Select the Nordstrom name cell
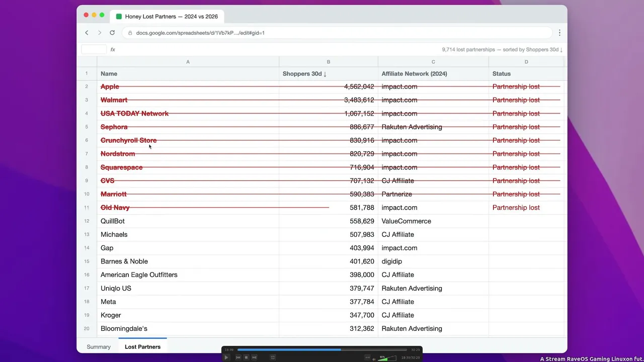 click(188, 154)
